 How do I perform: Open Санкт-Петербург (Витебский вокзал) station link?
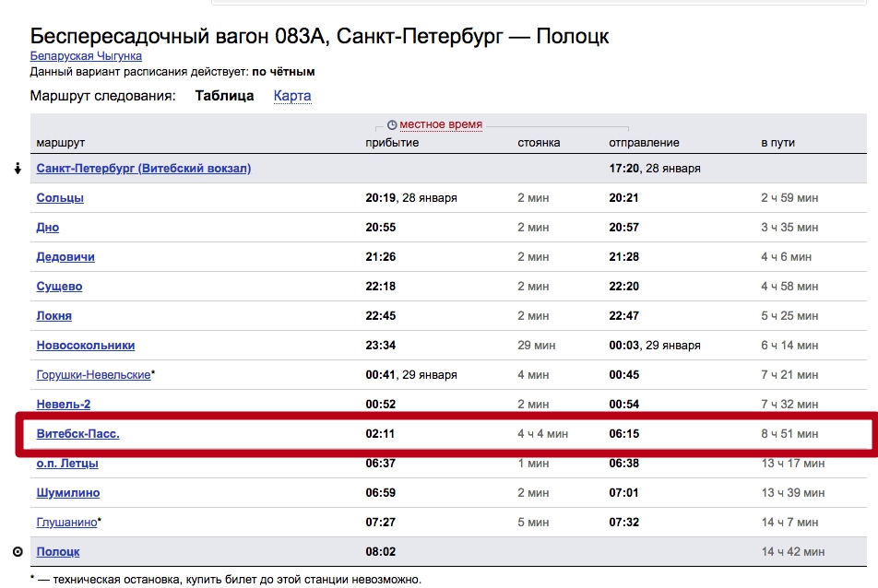click(x=143, y=169)
